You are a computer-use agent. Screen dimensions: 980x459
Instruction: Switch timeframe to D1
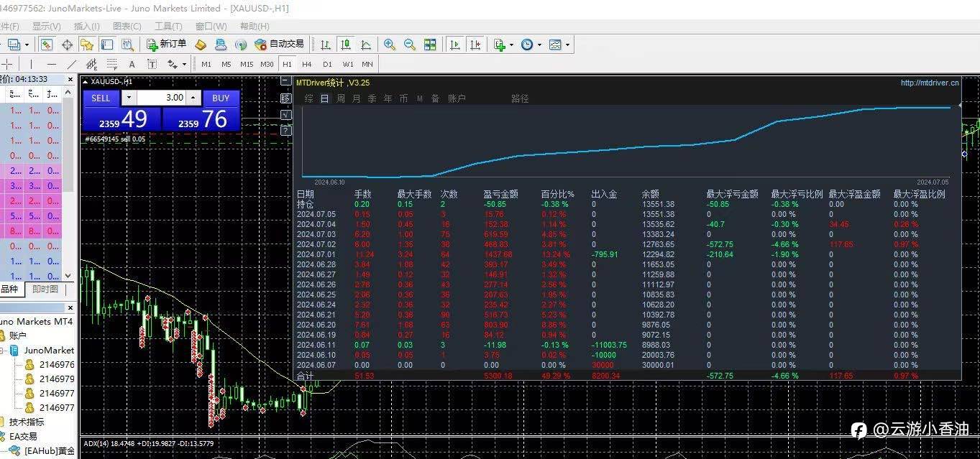pyautogui.click(x=327, y=64)
